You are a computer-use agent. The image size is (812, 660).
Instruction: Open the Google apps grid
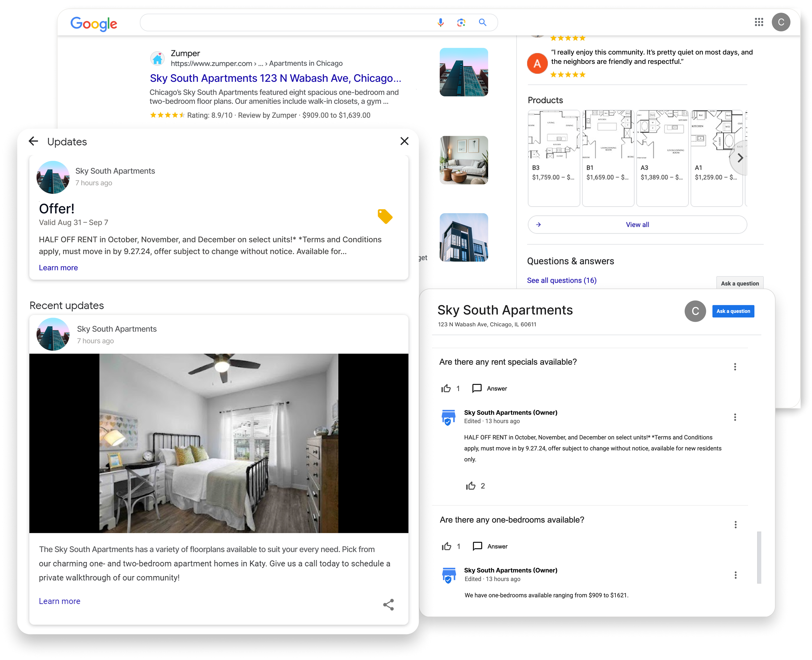pos(759,22)
